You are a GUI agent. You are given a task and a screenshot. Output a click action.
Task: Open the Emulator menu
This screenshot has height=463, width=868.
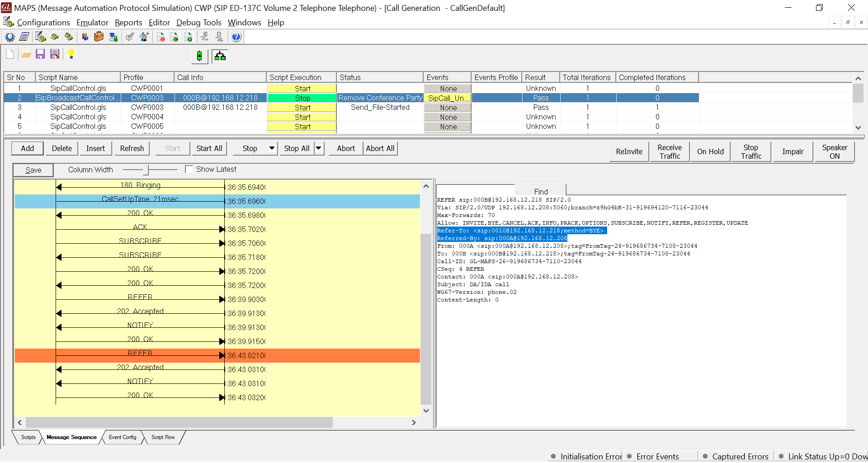pos(92,23)
